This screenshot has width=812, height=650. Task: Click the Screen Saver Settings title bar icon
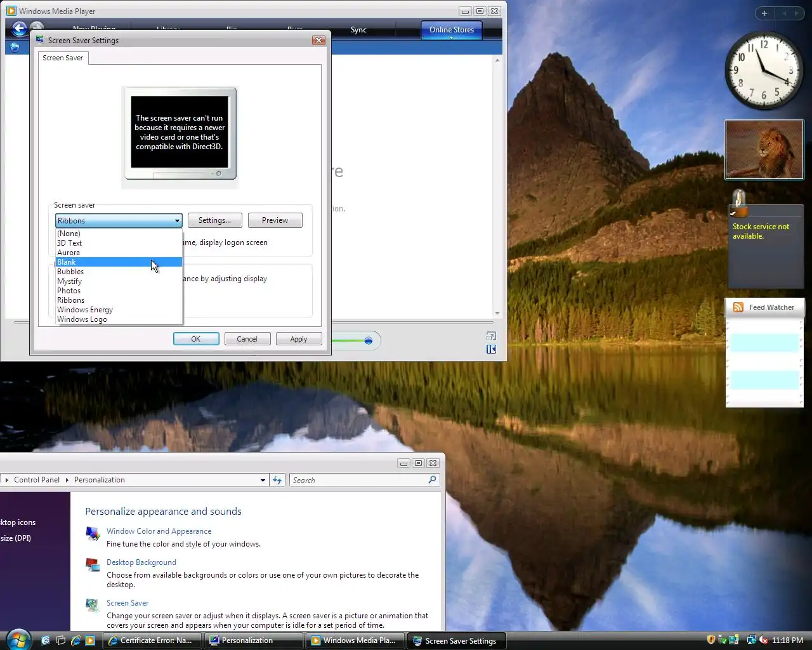(x=40, y=40)
